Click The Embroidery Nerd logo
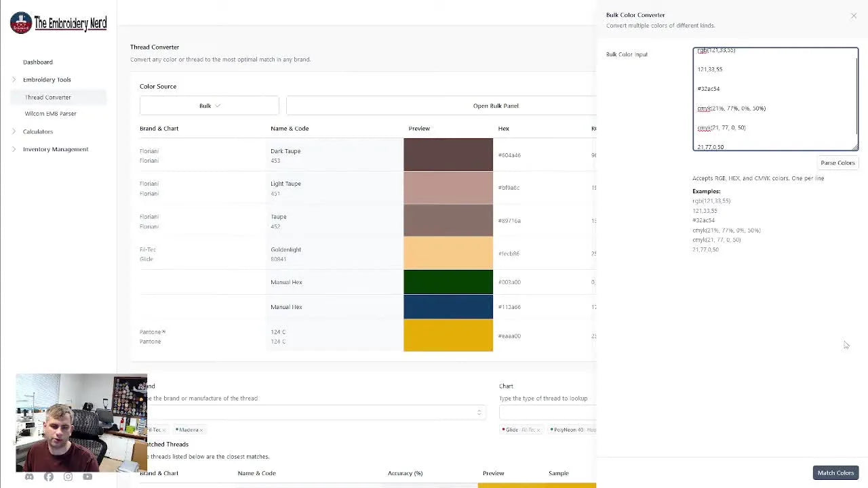The image size is (868, 488). [x=58, y=23]
